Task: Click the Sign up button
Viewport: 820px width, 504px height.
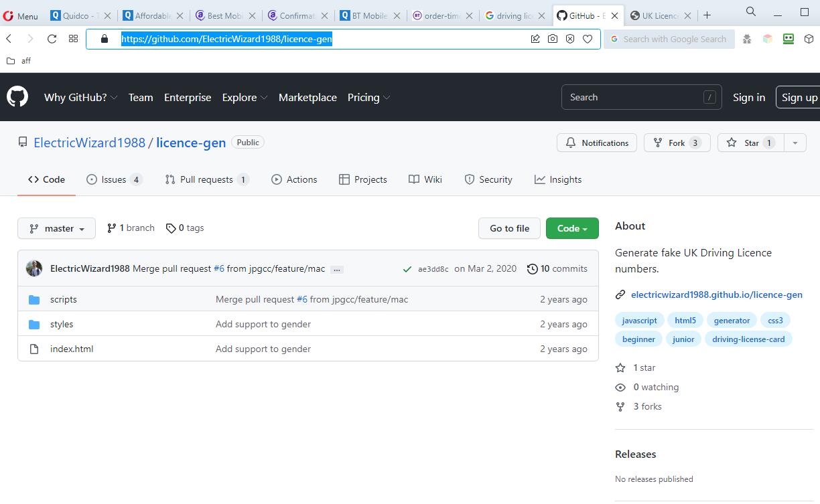Action: [799, 97]
